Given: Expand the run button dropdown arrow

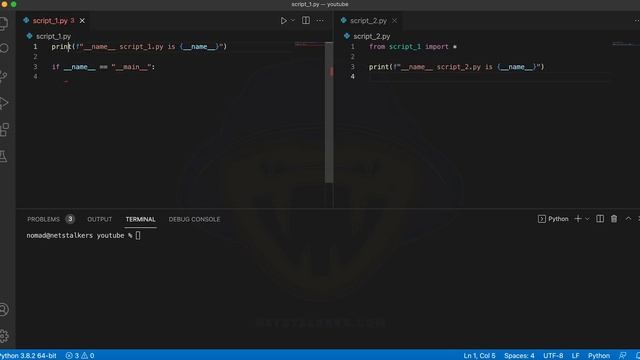Looking at the screenshot, I should click(x=293, y=20).
